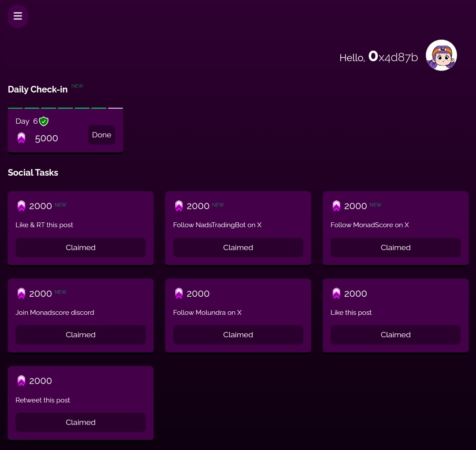
Task: Click the reward badge icon beside 5000 points
Action: click(21, 138)
